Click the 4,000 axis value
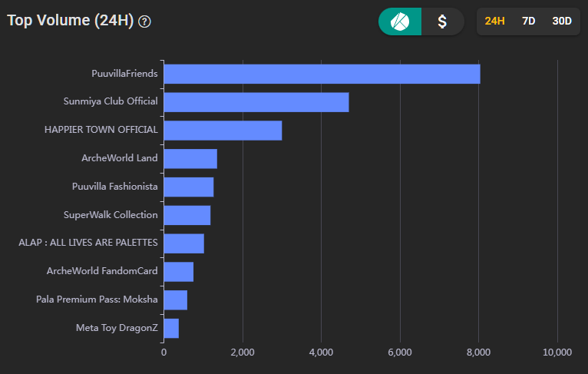588x374 pixels. click(x=322, y=352)
